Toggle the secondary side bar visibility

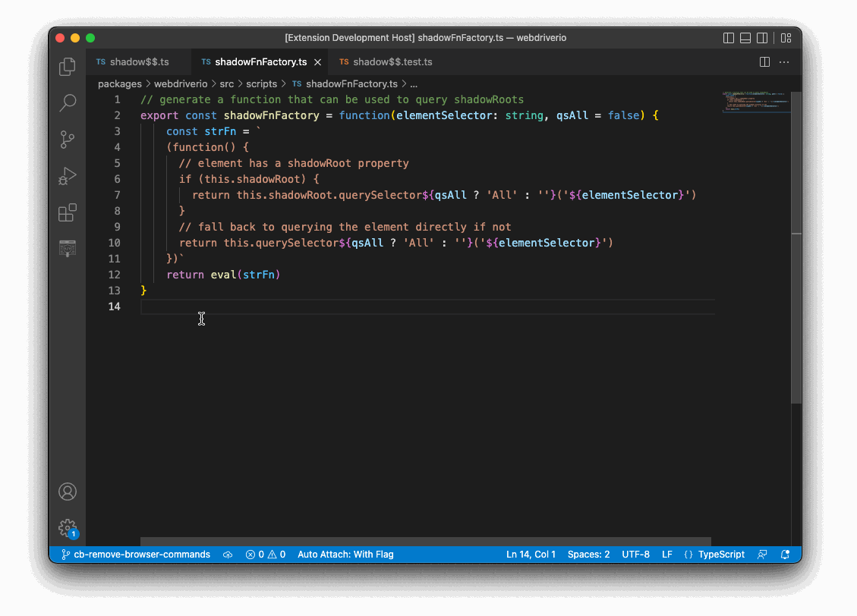pyautogui.click(x=761, y=37)
